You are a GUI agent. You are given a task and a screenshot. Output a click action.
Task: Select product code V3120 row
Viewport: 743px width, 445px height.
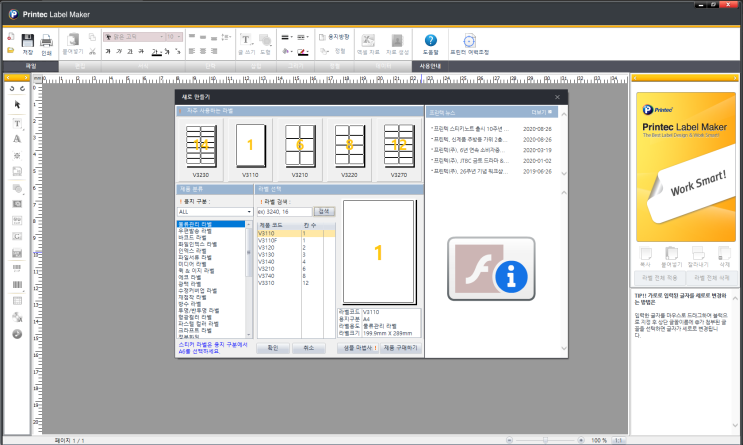click(296, 247)
